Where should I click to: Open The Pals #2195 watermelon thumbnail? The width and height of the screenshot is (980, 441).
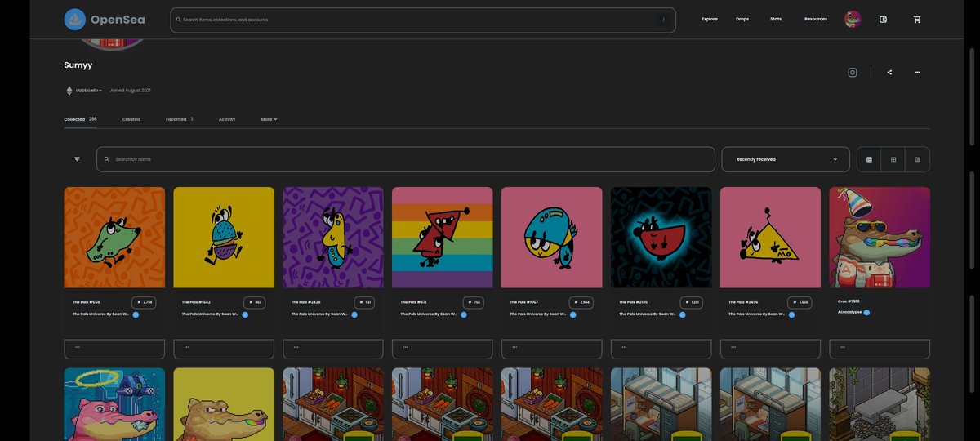(x=661, y=237)
